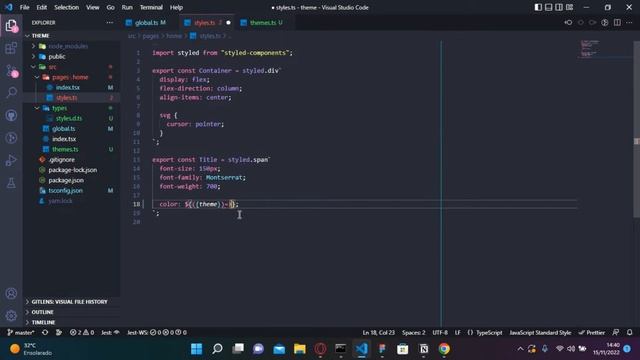The image size is (640, 360).
Task: Open the Testing beaker view
Action: [11, 183]
